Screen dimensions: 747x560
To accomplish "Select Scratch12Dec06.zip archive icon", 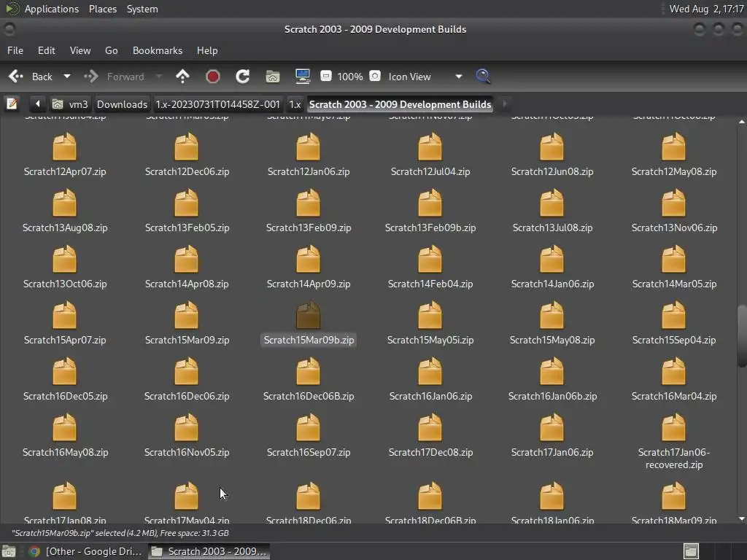I will (186, 147).
